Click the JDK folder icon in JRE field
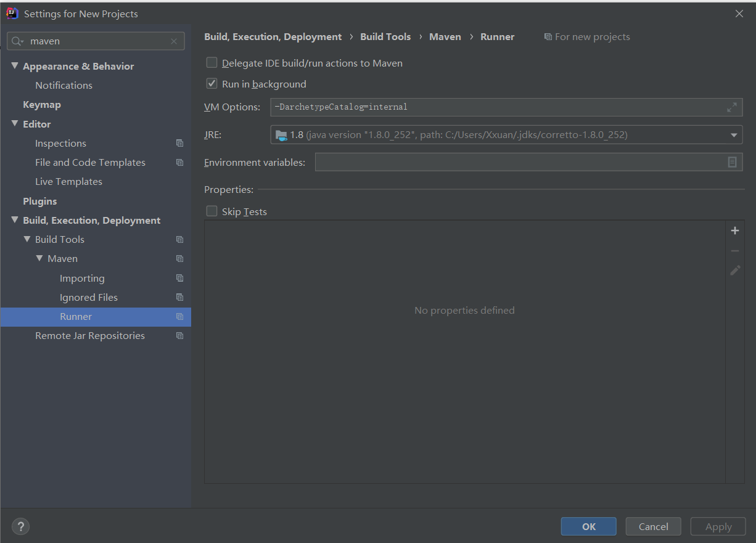The image size is (756, 543). tap(281, 135)
